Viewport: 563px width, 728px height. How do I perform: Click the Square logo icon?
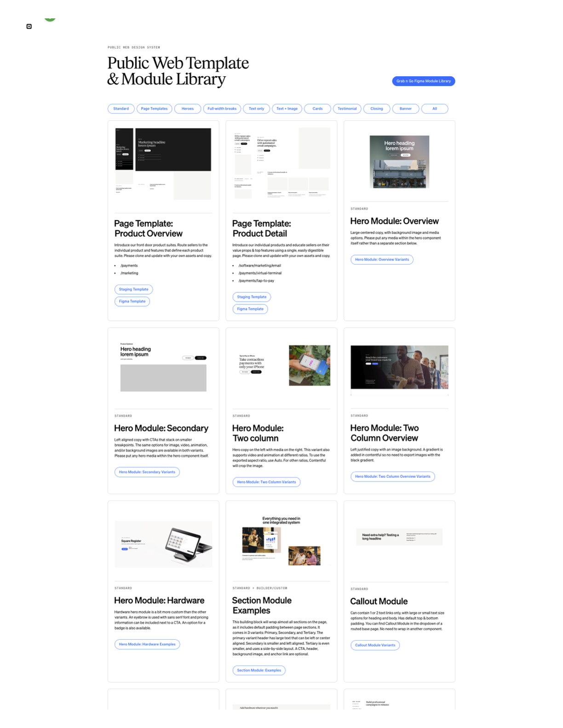coord(29,26)
